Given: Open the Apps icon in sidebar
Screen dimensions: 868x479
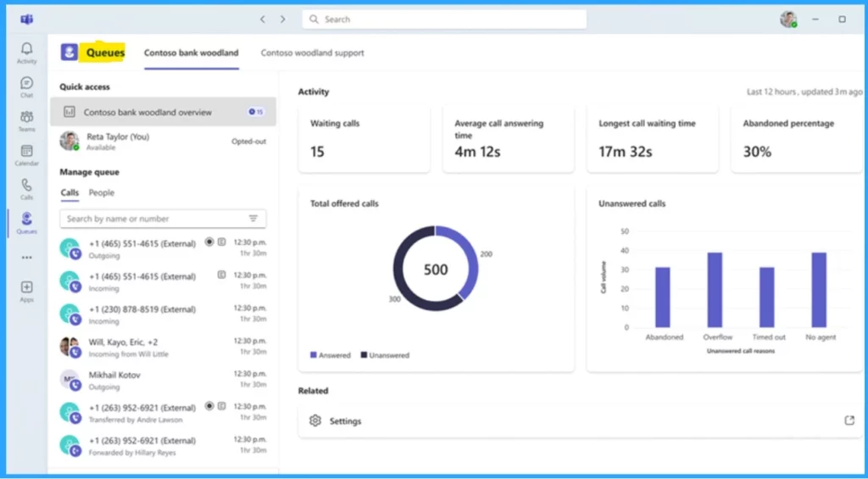Looking at the screenshot, I should (x=26, y=292).
